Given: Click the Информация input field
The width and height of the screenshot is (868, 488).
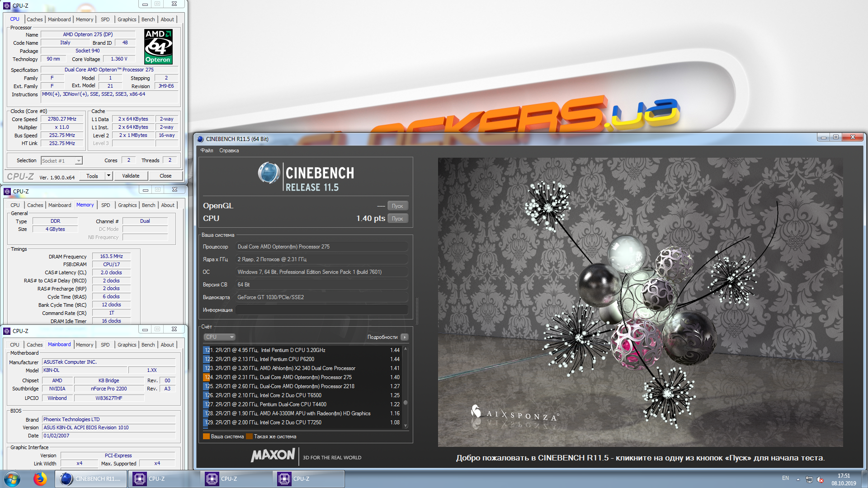Looking at the screenshot, I should 321,310.
